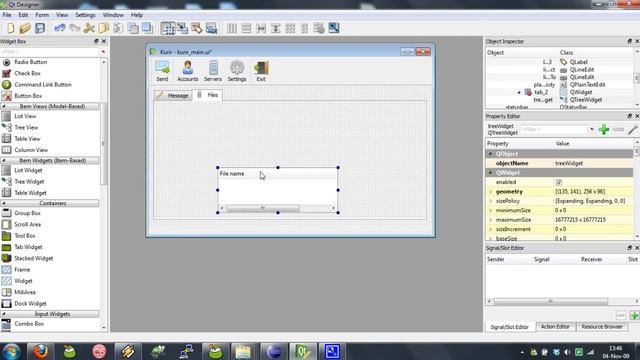Undo the last action in the toolbar
The width and height of the screenshot is (640, 360).
[60, 28]
